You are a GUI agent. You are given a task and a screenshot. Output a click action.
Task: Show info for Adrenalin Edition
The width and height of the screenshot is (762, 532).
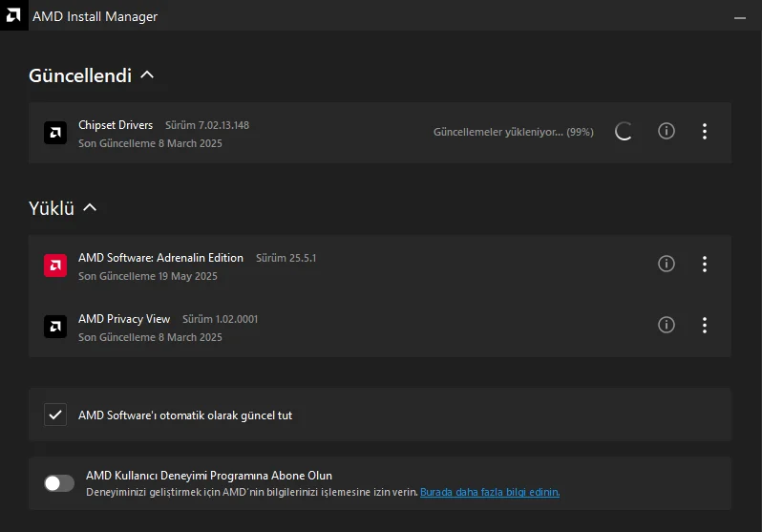click(x=667, y=264)
